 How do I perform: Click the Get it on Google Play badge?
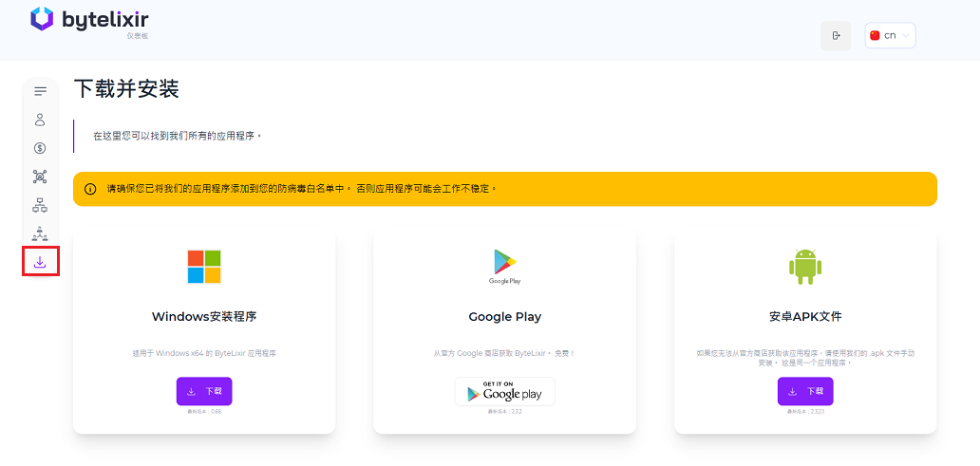coord(505,392)
